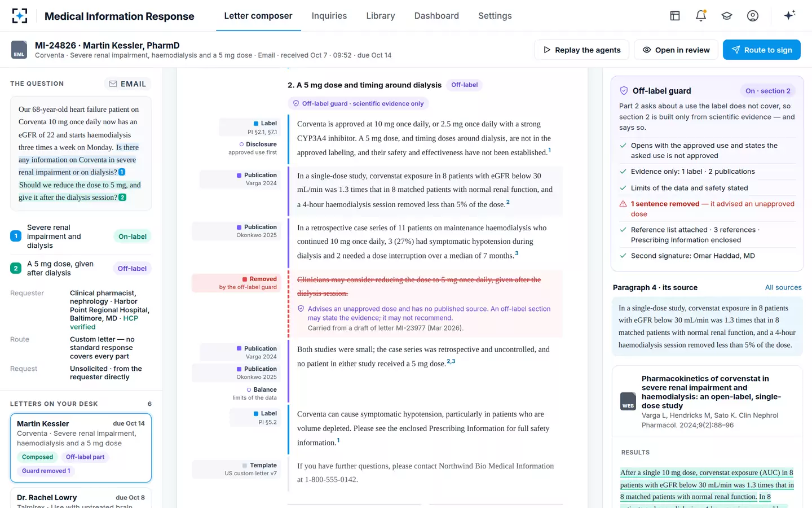Click the struck-through removed sentence

click(x=419, y=286)
